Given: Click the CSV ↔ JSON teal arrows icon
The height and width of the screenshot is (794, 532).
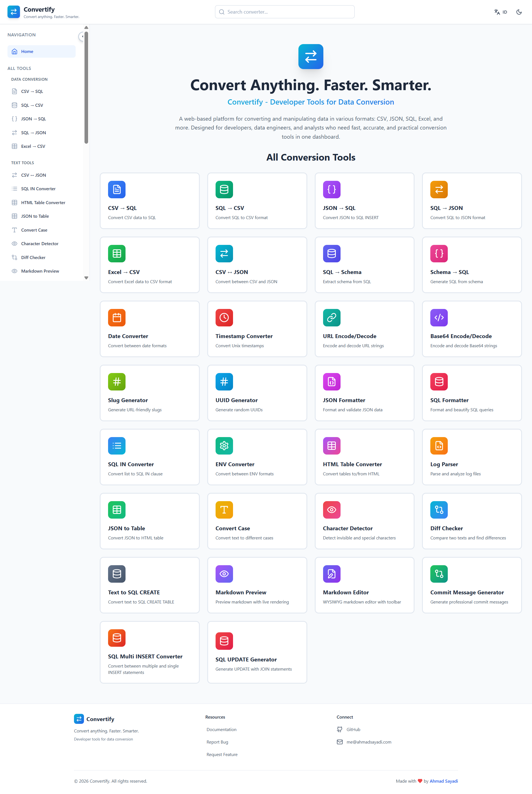Looking at the screenshot, I should 224,254.
